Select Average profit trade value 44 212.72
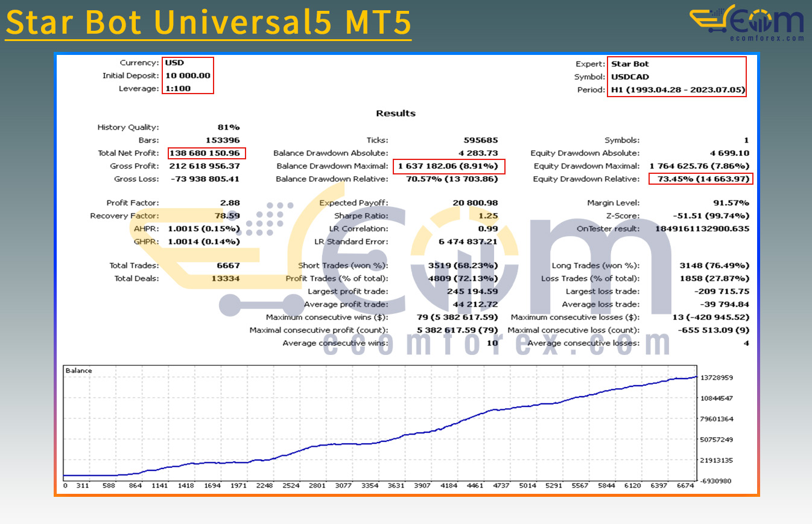This screenshot has width=812, height=524. click(476, 305)
